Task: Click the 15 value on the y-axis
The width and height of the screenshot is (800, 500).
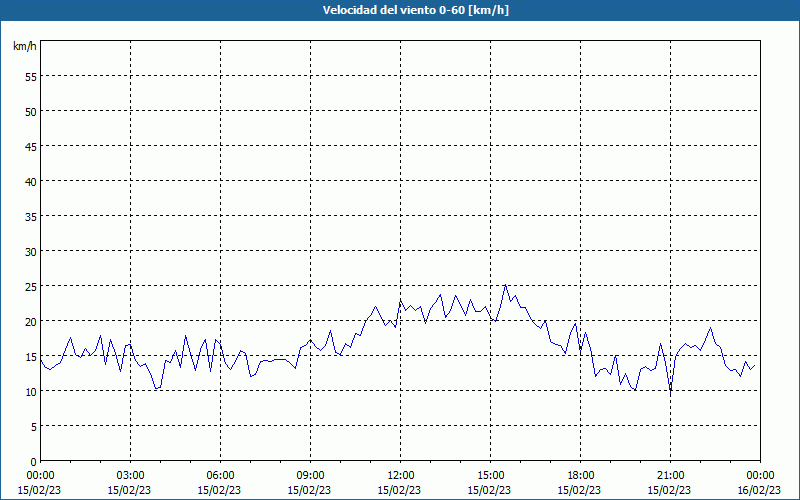Action: pyautogui.click(x=31, y=357)
